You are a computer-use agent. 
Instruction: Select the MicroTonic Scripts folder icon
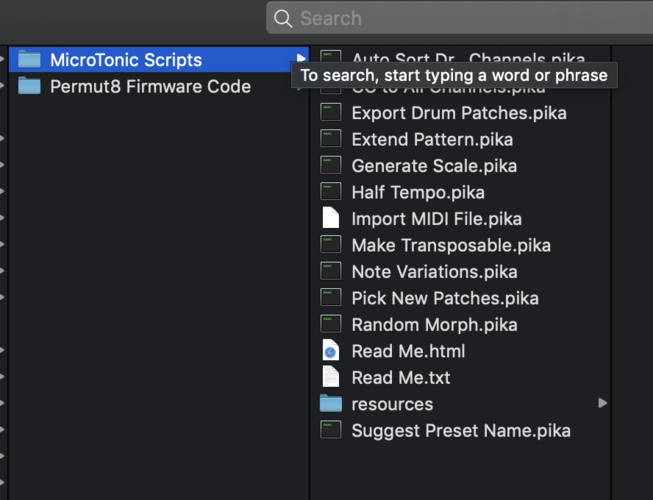click(x=30, y=60)
